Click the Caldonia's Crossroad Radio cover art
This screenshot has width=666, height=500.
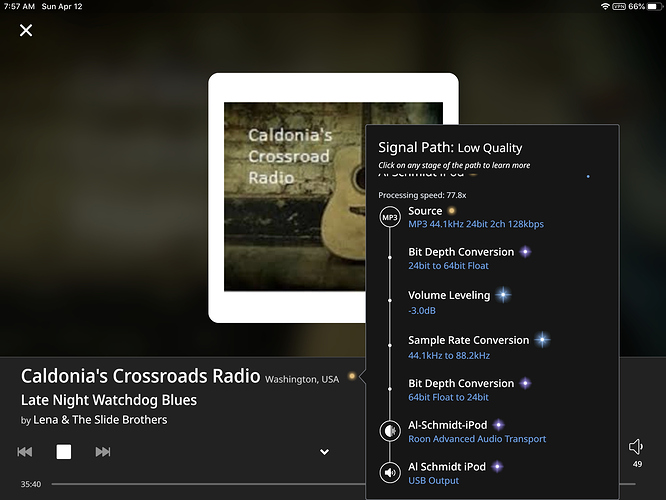pyautogui.click(x=294, y=197)
